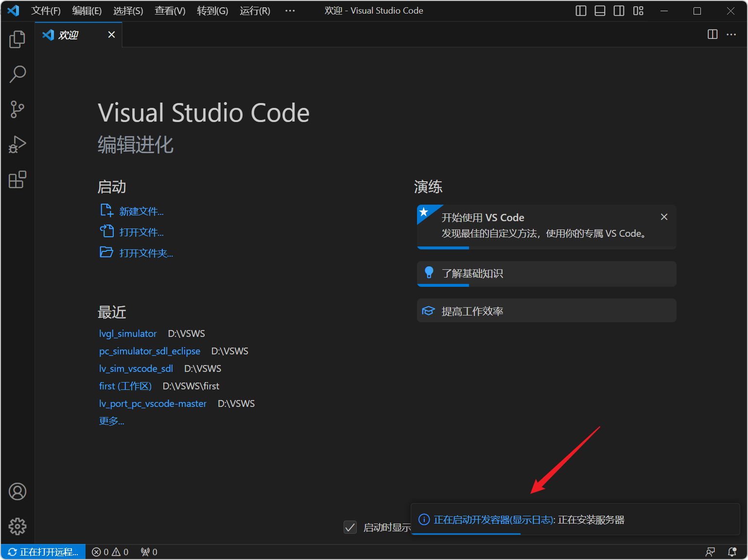Click the graduation cap icon on 提高工作效率
The height and width of the screenshot is (560, 748).
[428, 311]
